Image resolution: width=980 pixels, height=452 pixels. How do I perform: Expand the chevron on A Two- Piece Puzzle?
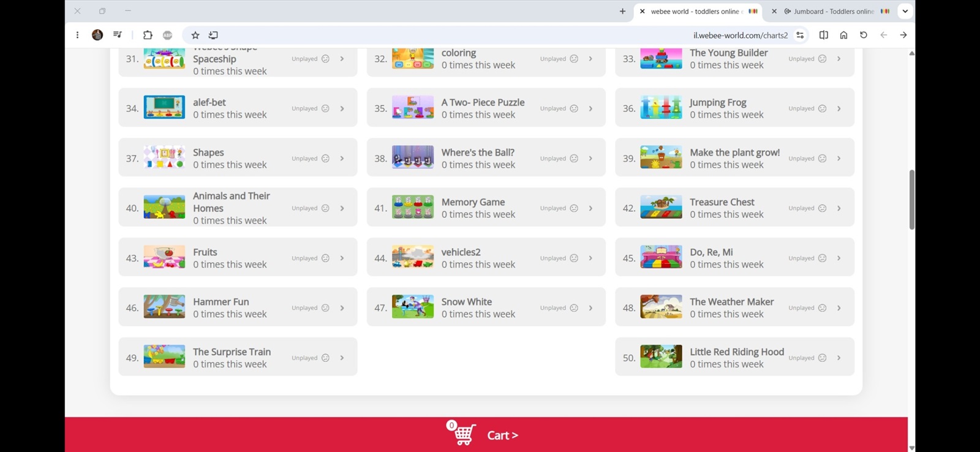coord(590,108)
